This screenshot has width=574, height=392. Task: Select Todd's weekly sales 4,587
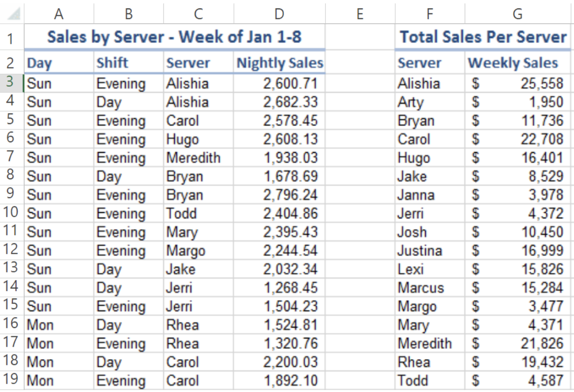[517, 381]
